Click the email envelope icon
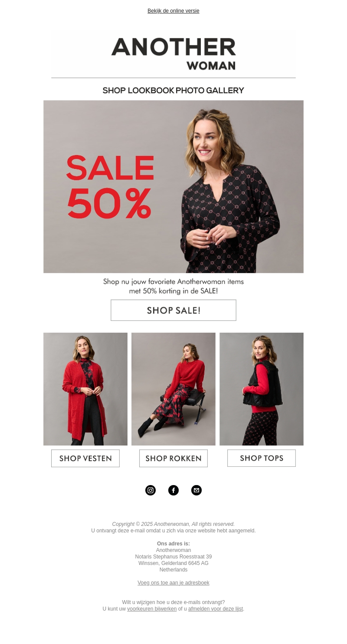Image resolution: width=347 pixels, height=644 pixels. coord(196,490)
